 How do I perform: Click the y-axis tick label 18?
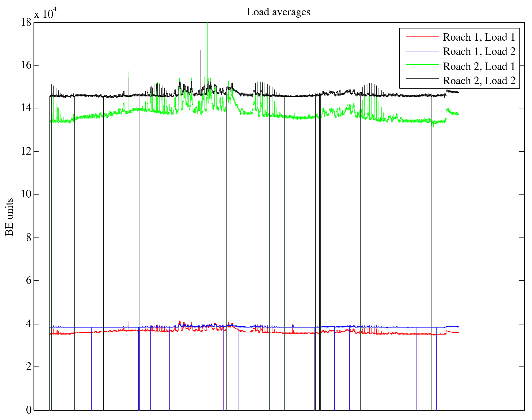click(26, 22)
